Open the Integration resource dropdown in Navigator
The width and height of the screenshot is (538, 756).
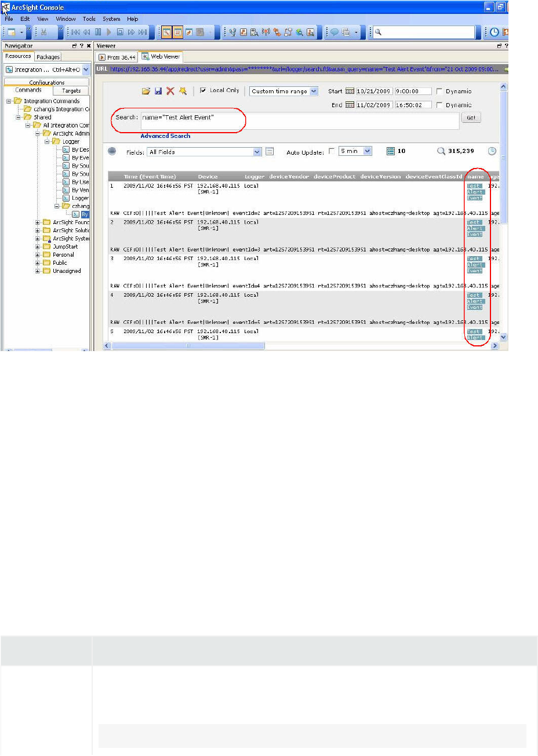[x=86, y=70]
